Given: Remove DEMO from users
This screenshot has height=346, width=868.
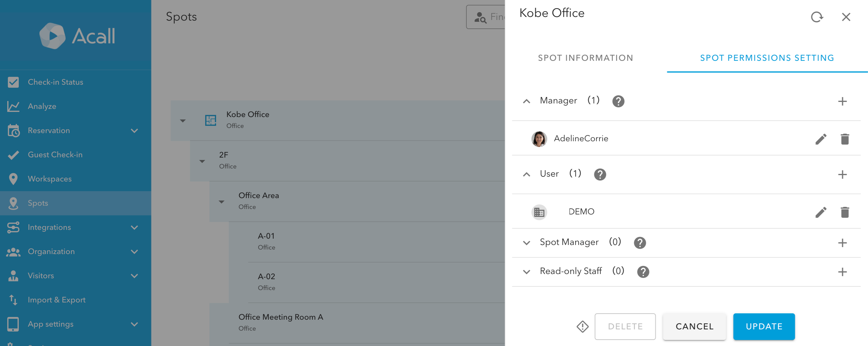Looking at the screenshot, I should click(844, 212).
